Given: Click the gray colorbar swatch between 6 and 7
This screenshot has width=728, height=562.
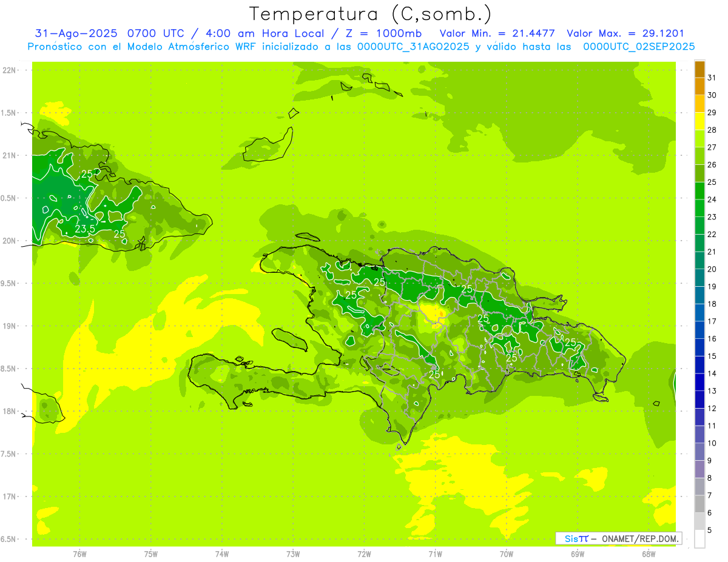Looking at the screenshot, I should pyautogui.click(x=699, y=504).
